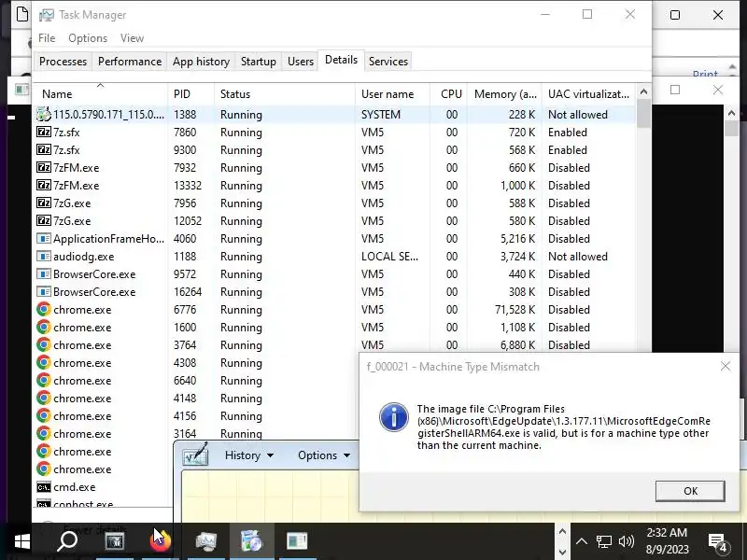Select the 7zG.exe icon with PID 12052
Screen dimensions: 747x560
(x=44, y=221)
